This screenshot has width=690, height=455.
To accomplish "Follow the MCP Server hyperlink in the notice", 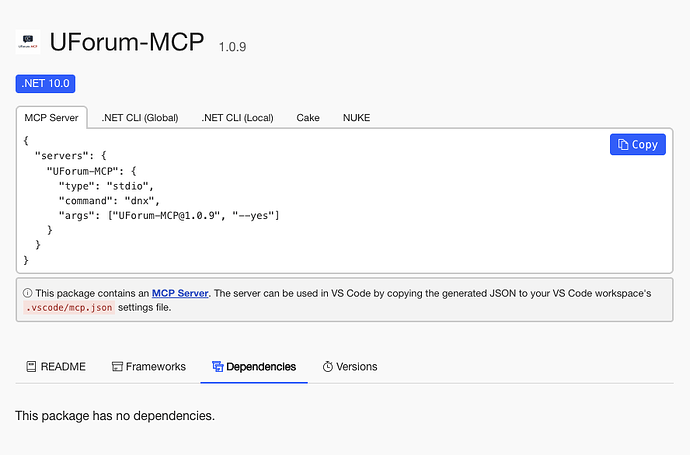I will pyautogui.click(x=180, y=294).
